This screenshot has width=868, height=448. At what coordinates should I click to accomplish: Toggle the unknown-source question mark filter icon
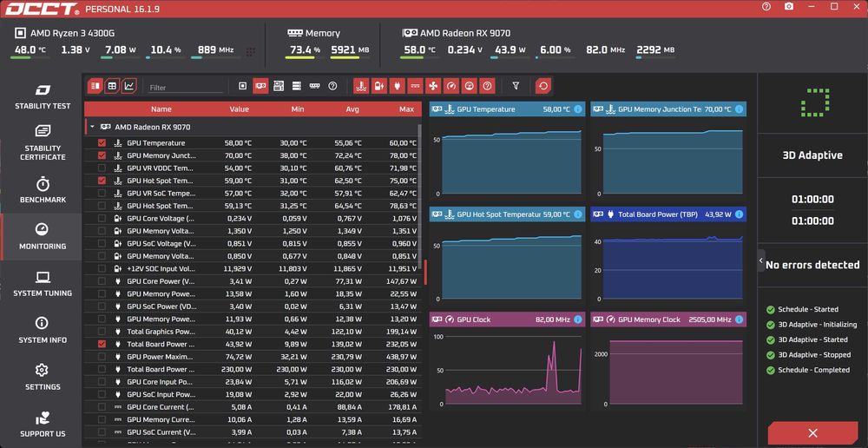click(x=332, y=86)
